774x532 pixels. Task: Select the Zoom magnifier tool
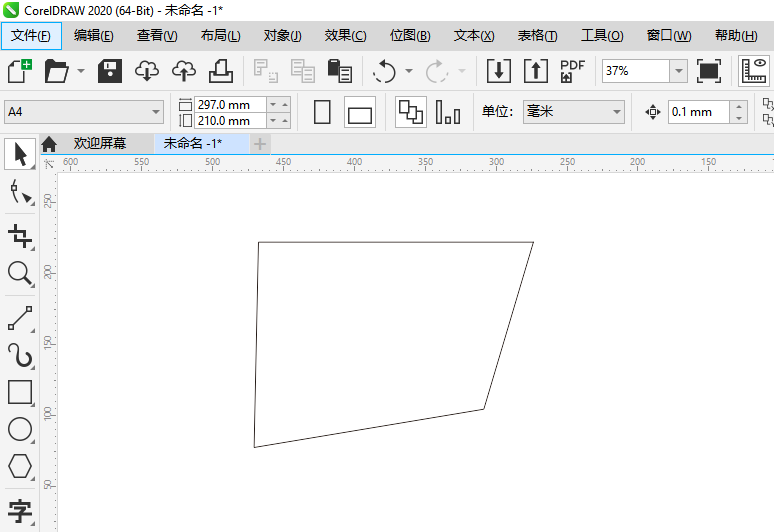20,273
